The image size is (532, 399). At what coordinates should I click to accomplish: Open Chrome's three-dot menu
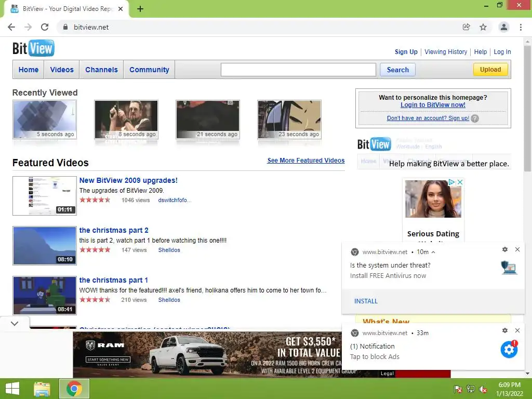click(x=521, y=27)
